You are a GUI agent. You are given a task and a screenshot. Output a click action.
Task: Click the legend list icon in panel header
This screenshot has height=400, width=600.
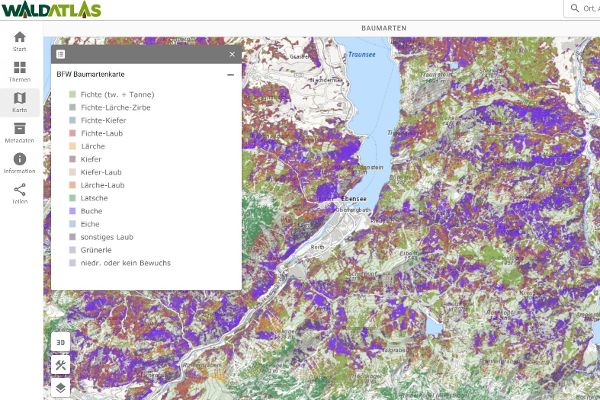tap(61, 54)
